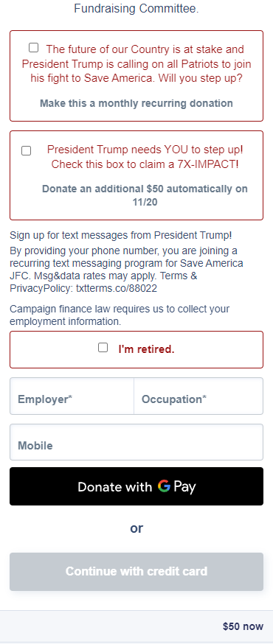This screenshot has height=644, width=273.
Task: Click the 'or' separator text
Action: [136, 528]
